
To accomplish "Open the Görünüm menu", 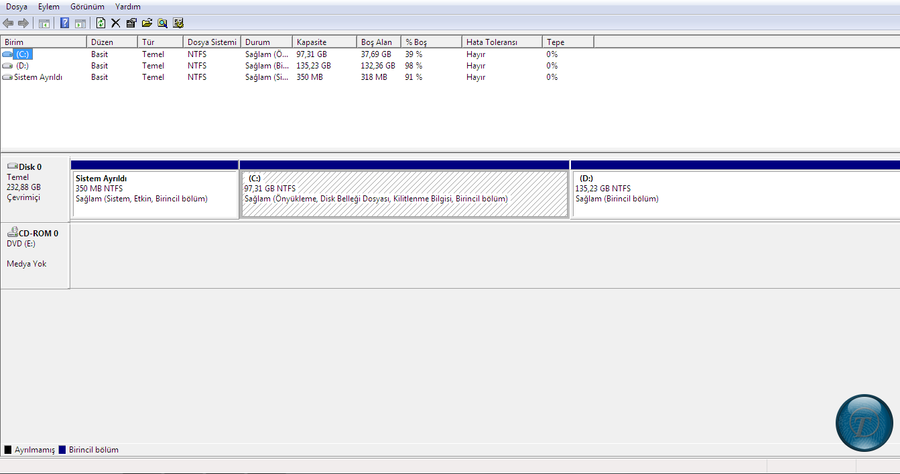I will (87, 7).
